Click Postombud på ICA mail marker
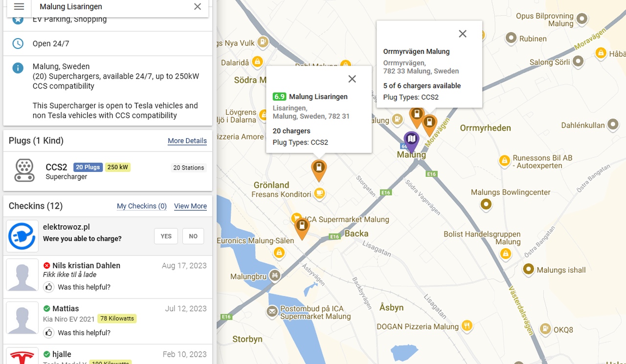This screenshot has width=626, height=364. pyautogui.click(x=272, y=311)
